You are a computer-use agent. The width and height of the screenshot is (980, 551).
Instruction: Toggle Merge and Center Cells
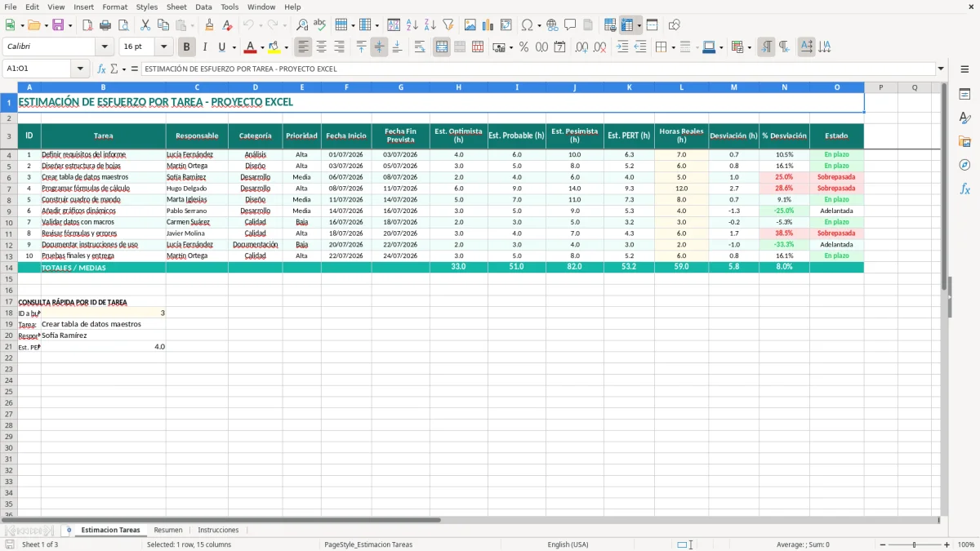click(442, 47)
